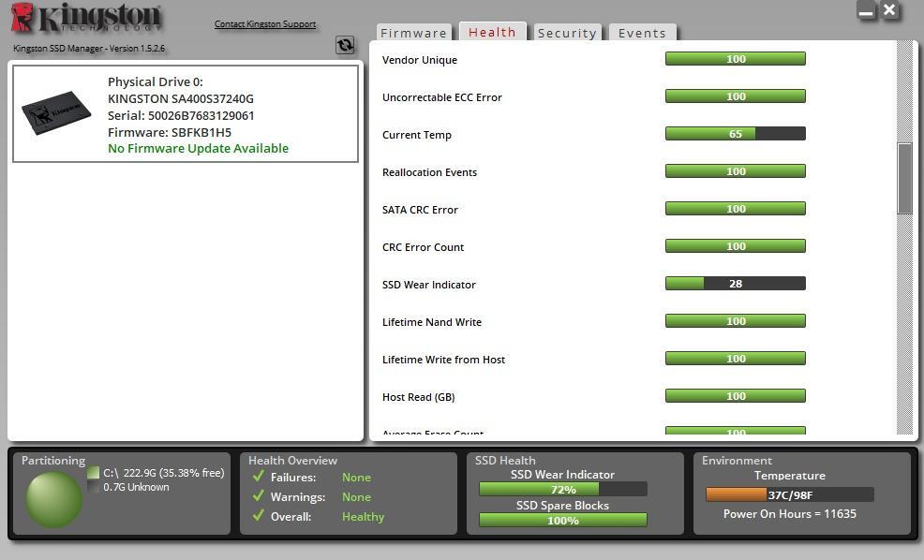This screenshot has height=560, width=924.
Task: Click the 0.7G Unknown text
Action: 136,487
